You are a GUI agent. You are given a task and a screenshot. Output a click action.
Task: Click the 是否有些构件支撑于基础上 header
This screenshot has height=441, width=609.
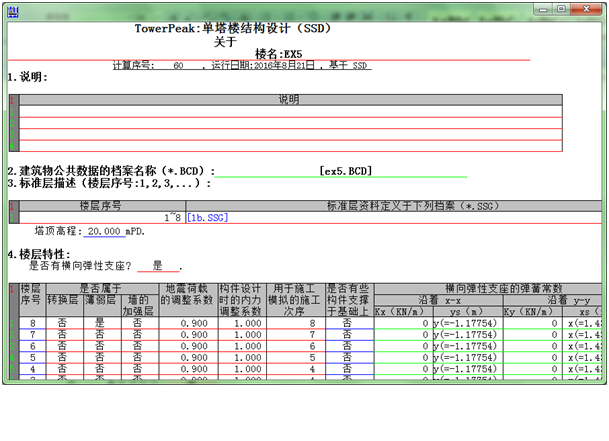[x=350, y=300]
